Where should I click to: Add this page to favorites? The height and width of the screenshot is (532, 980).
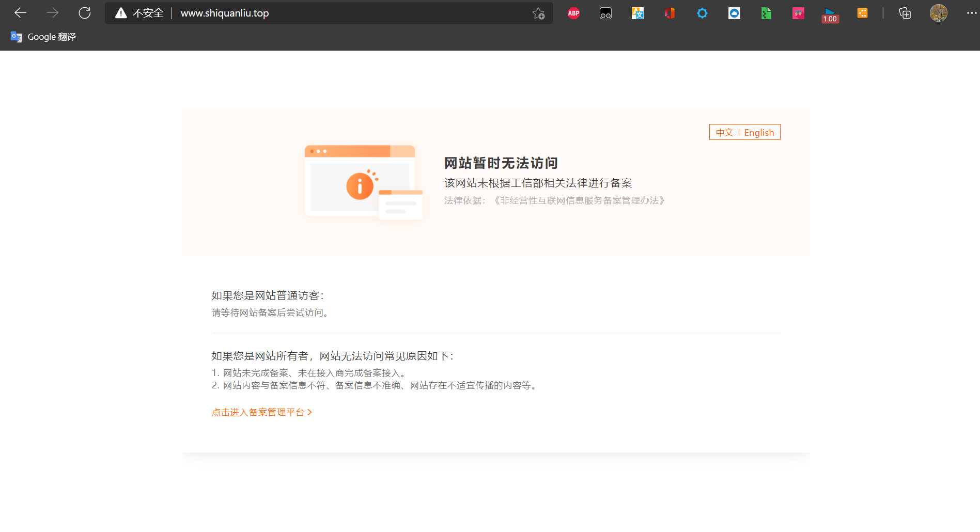click(538, 13)
